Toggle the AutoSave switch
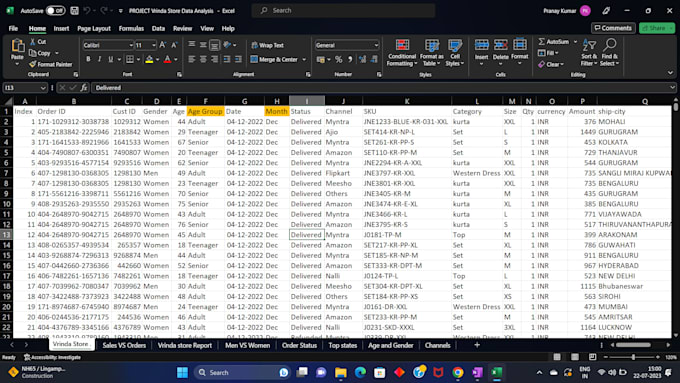 pos(56,10)
